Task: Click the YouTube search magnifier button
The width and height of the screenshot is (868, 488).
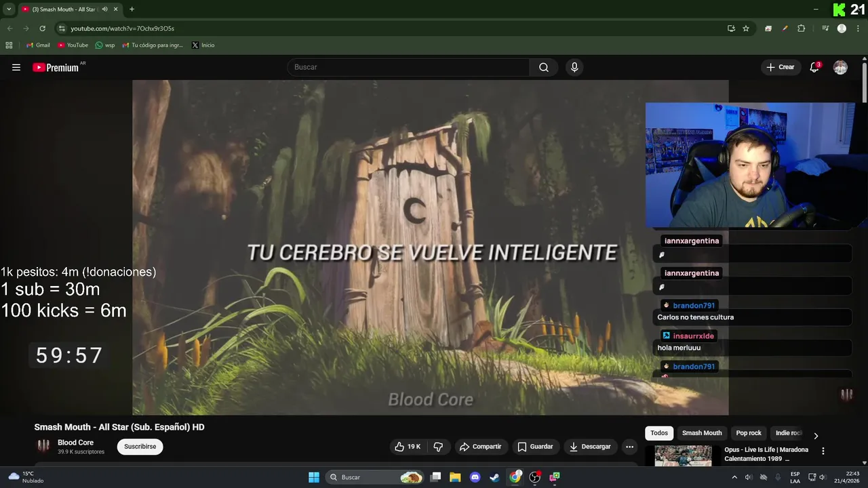Action: pyautogui.click(x=544, y=67)
